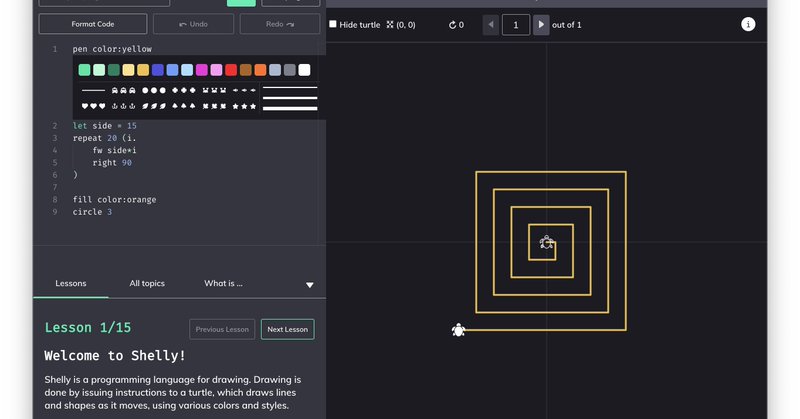800x419 pixels.
Task: Select the thinnest line width
Action: point(290,88)
